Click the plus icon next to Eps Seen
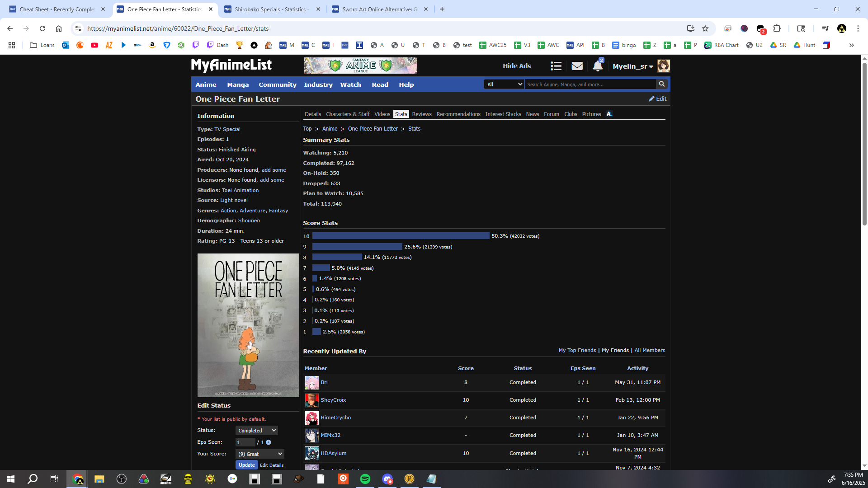Image resolution: width=868 pixels, height=488 pixels. pos(269,442)
